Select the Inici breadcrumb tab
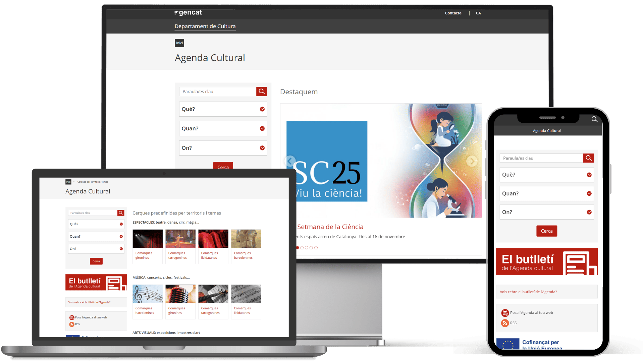644x362 pixels. tap(179, 43)
